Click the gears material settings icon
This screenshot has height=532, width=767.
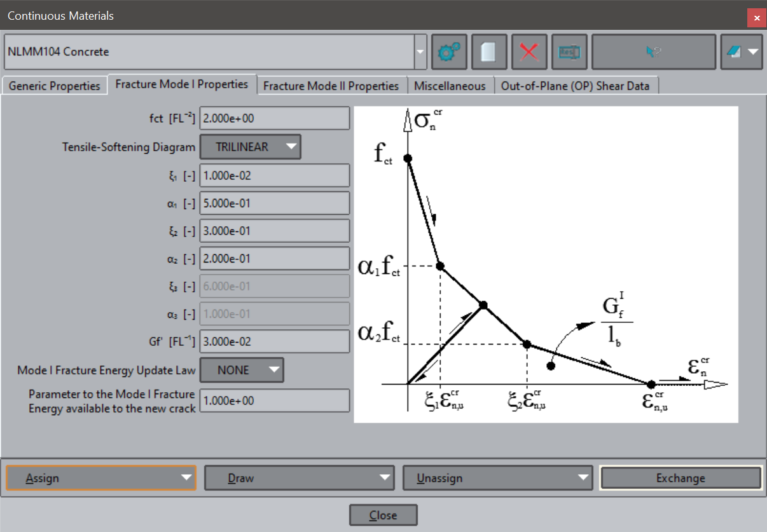pyautogui.click(x=449, y=52)
